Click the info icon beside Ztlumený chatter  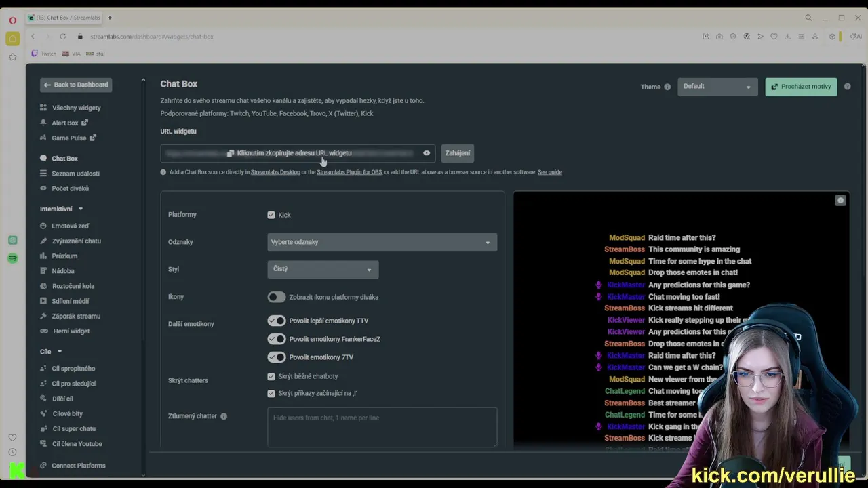pos(224,416)
